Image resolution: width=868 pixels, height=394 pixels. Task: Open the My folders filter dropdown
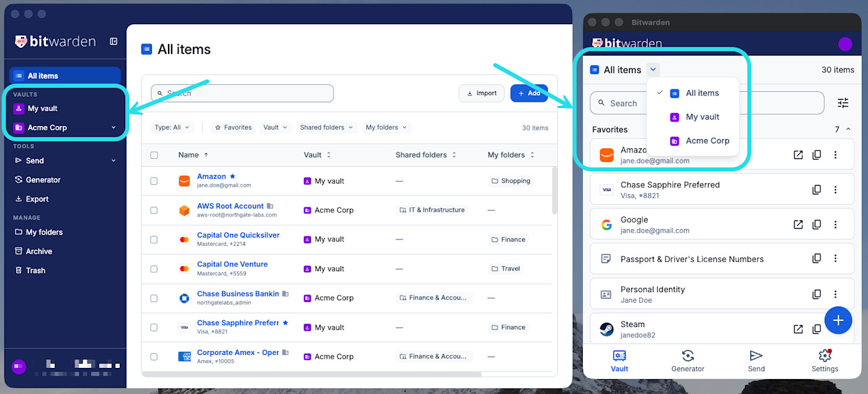point(386,127)
